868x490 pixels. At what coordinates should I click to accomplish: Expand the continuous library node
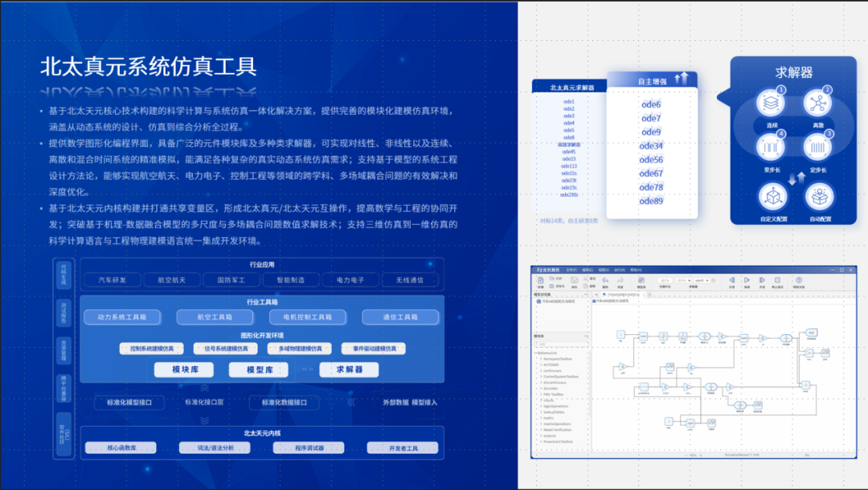541,370
